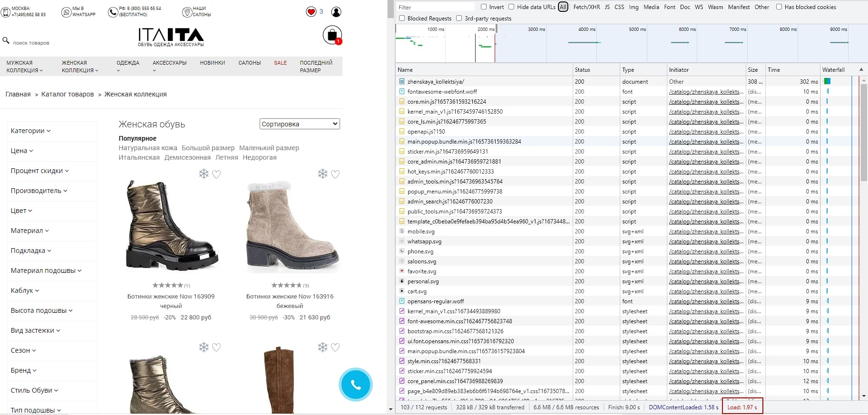Click the search magnifier icon
868x415 pixels.
pos(6,41)
